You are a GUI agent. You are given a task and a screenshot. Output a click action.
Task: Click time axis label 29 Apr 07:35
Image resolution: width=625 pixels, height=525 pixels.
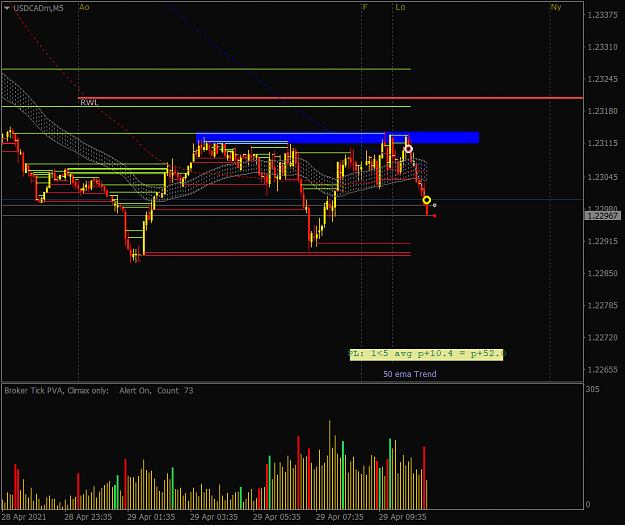pos(340,517)
